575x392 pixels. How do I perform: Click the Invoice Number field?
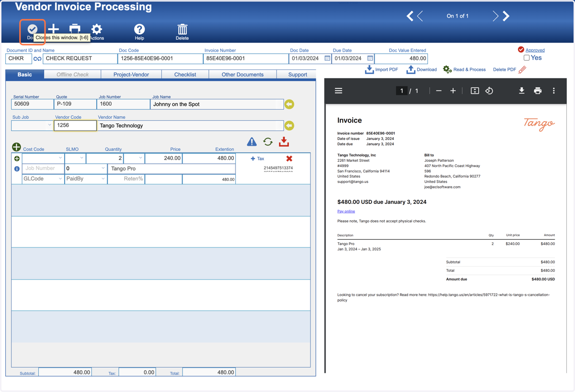pyautogui.click(x=246, y=58)
